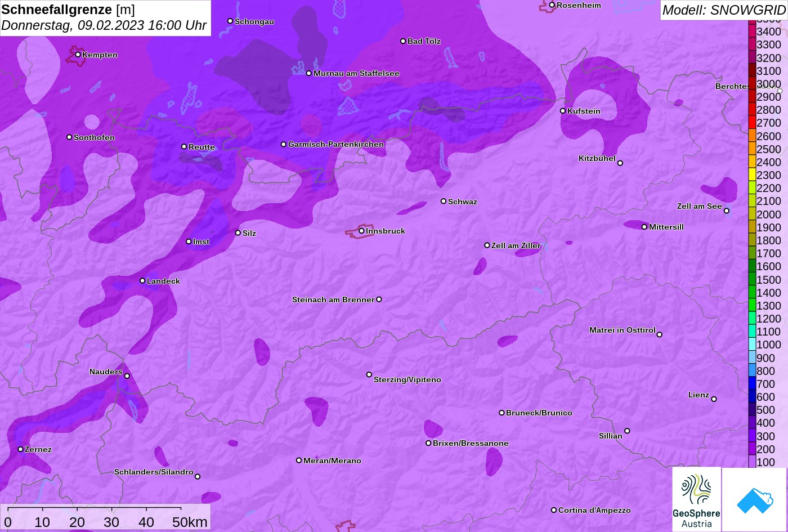Screen dimensions: 788x532
Task: Click the Rosenheim city marker dot
Action: [552, 5]
